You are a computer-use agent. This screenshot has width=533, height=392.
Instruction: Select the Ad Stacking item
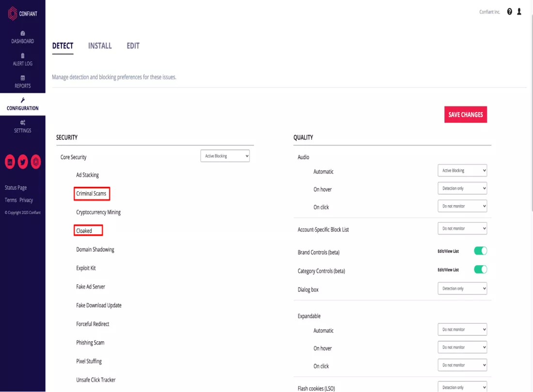tap(87, 175)
